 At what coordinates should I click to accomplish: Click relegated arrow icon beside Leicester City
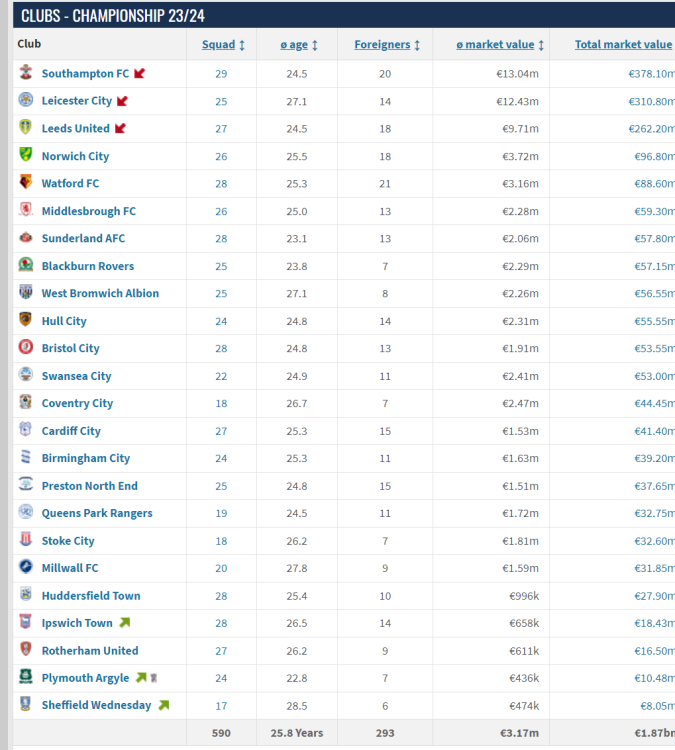tap(122, 101)
